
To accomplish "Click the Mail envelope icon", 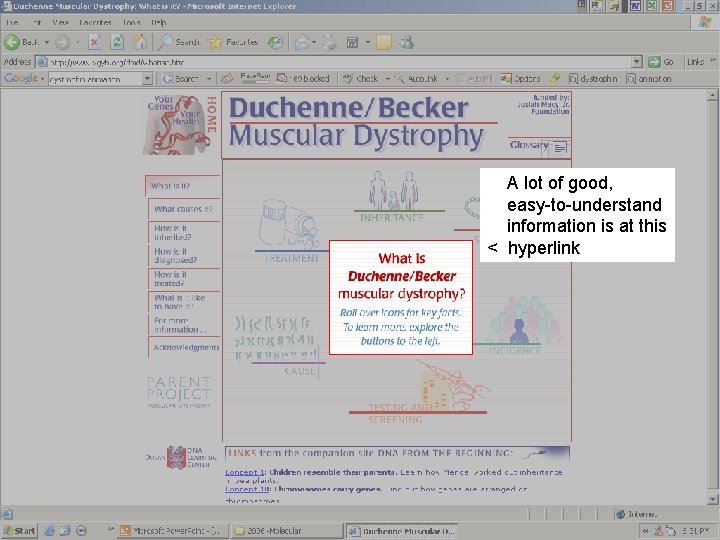I will (x=302, y=43).
